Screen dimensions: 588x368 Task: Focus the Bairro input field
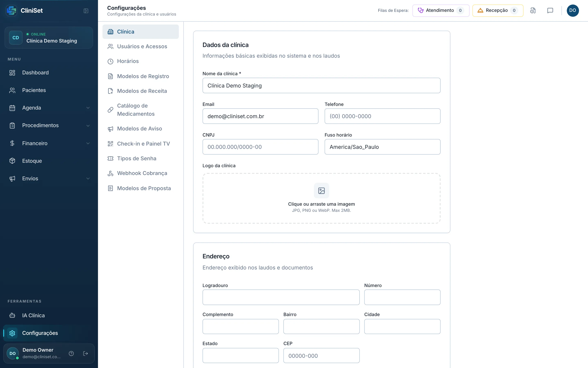tap(321, 326)
